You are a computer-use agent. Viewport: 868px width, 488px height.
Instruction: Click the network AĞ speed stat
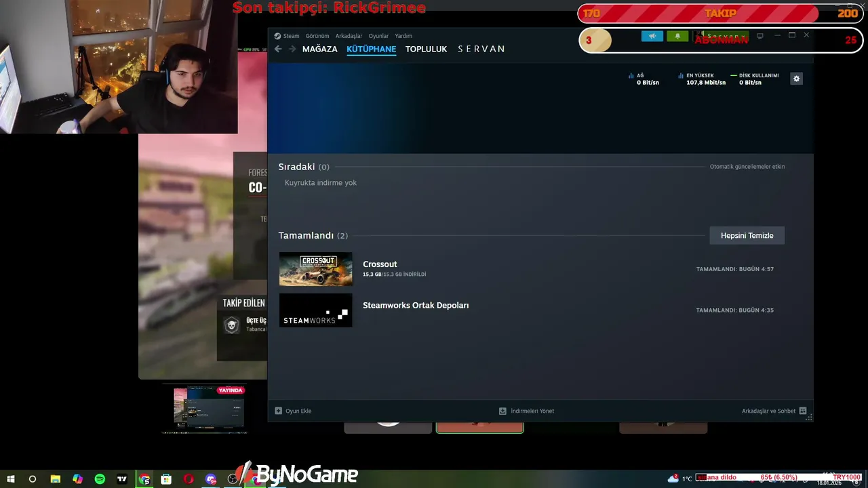click(644, 79)
